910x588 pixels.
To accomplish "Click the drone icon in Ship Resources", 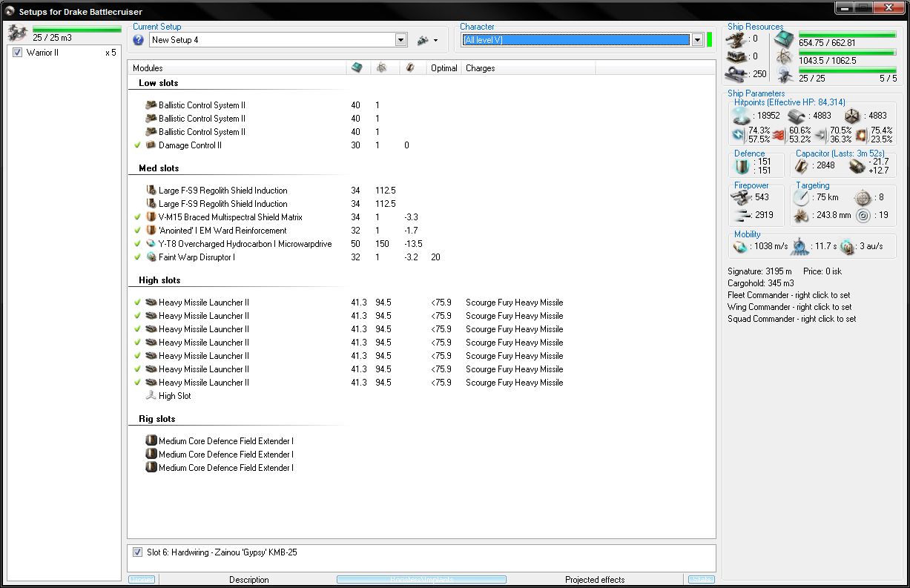I will pos(784,74).
